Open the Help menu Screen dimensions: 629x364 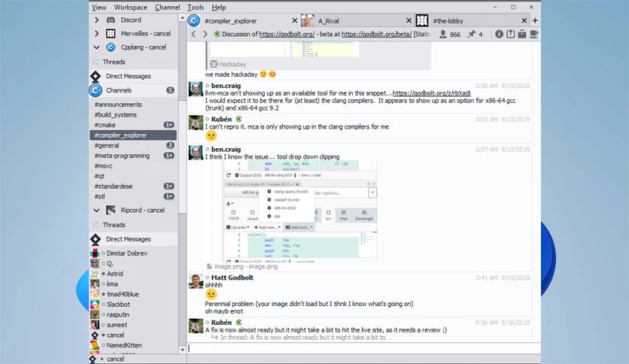click(x=219, y=8)
